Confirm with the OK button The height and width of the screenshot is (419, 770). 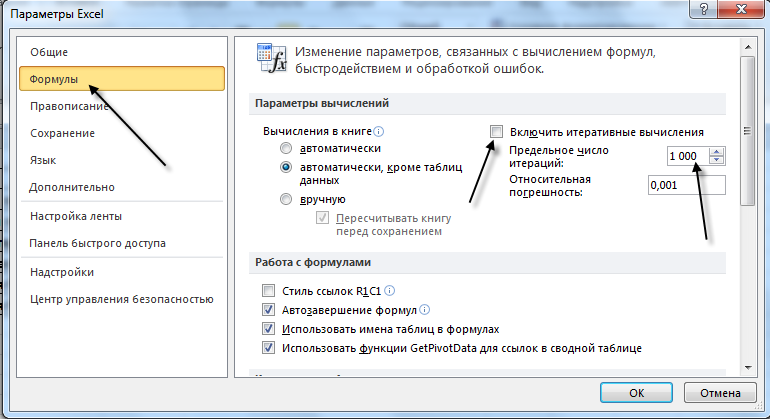point(636,393)
